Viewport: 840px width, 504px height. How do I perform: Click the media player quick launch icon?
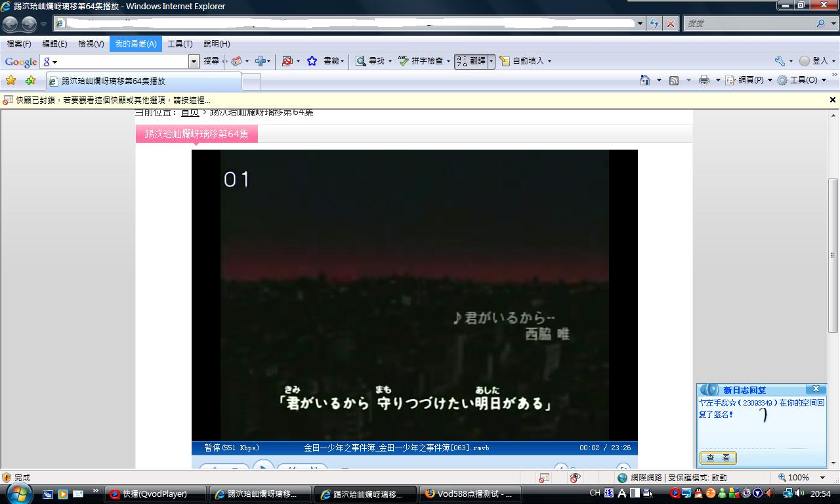[63, 494]
